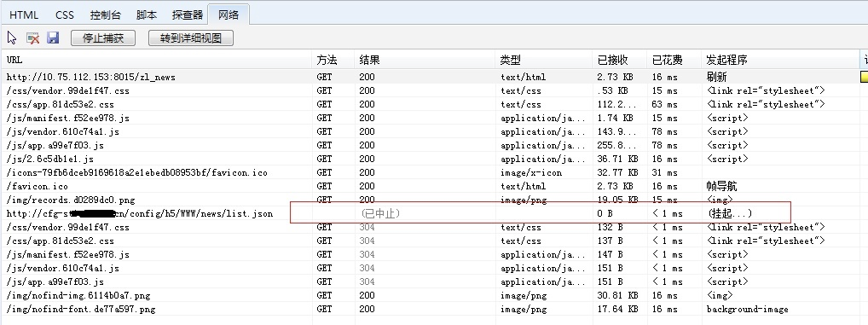This screenshot has height=325, width=868.
Task: Select the /js/manifest.f52ee978.js row with 1.74 KB
Action: tap(434, 118)
